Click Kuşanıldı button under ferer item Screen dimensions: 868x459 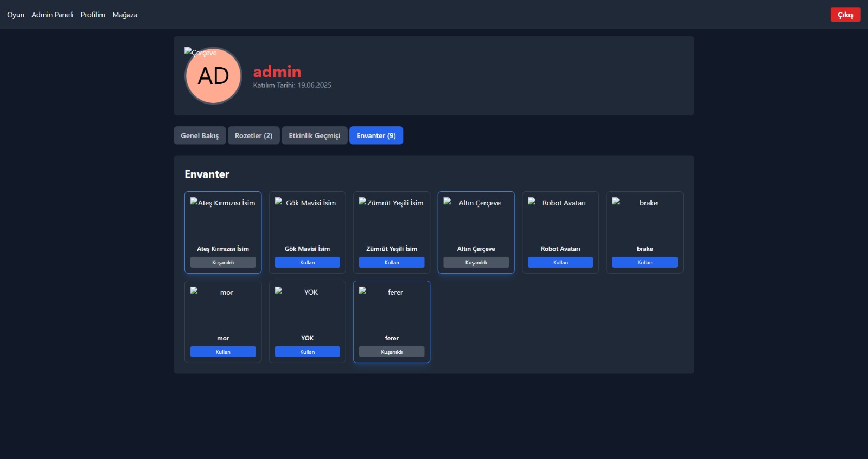392,352
